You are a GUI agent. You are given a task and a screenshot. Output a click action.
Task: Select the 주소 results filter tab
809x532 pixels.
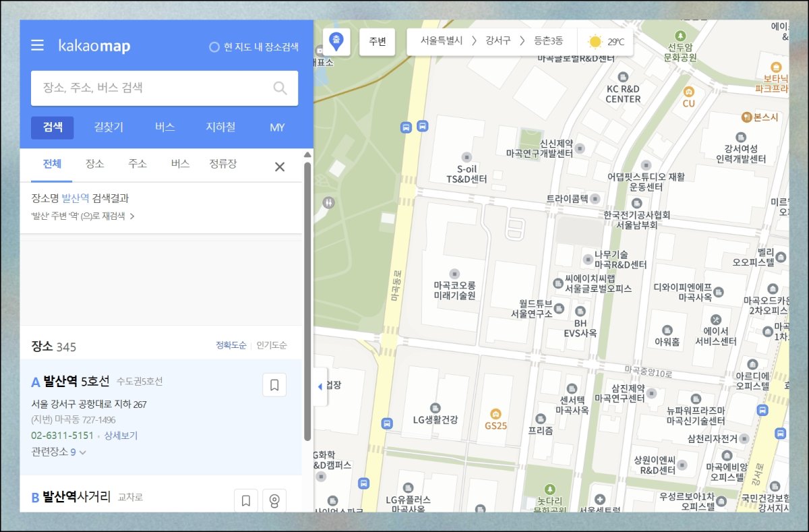tap(138, 164)
